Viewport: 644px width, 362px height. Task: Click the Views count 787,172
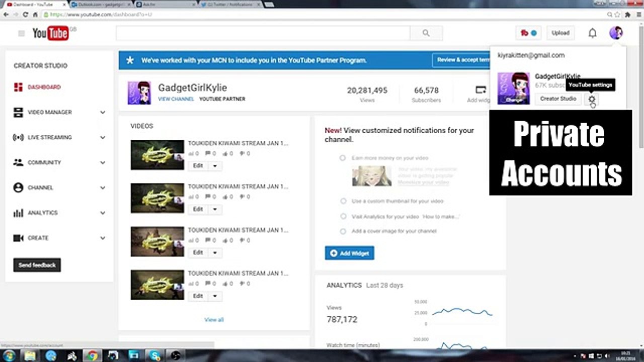[x=342, y=319]
